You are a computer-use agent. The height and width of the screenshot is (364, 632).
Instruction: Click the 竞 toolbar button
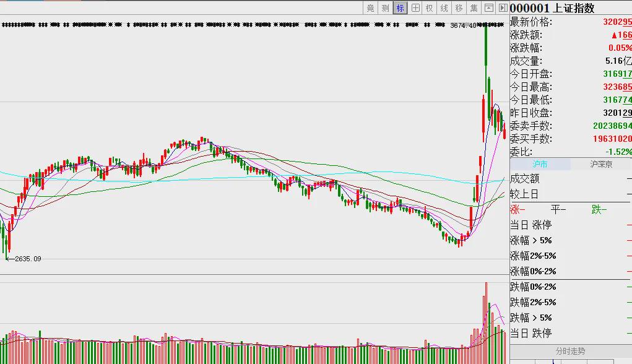click(x=370, y=8)
